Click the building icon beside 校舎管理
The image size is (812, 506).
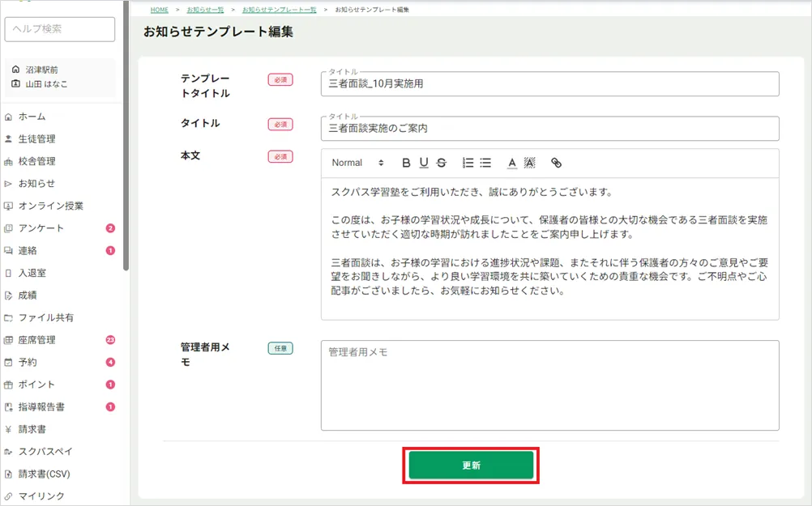click(x=8, y=162)
